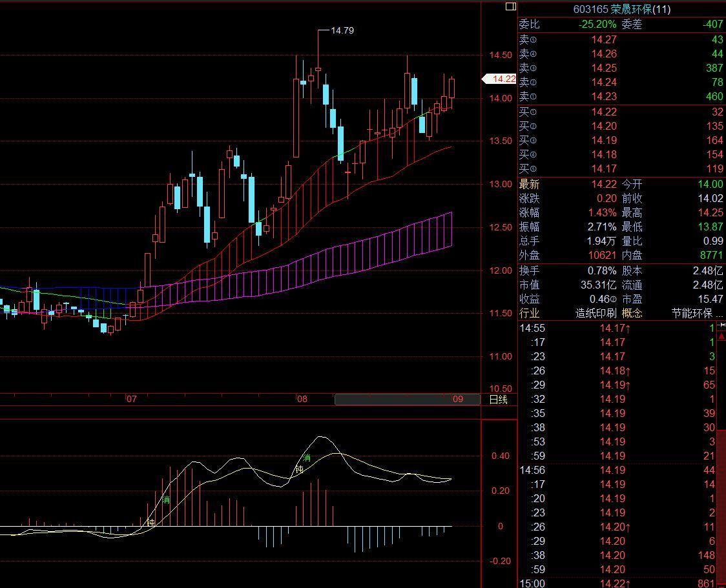
Task: Click the 603165 荣晟环保 stock title
Action: [x=621, y=9]
